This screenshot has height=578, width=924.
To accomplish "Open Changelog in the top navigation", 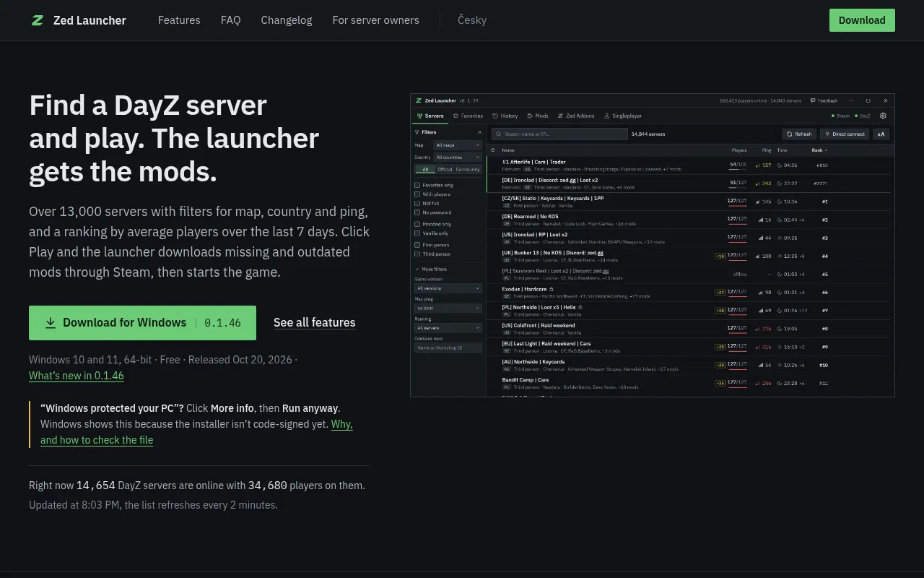I will click(x=287, y=20).
